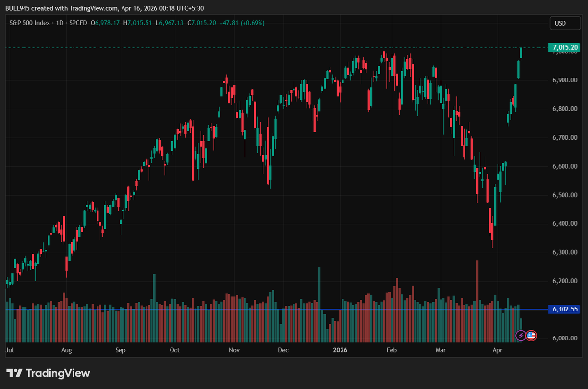Image resolution: width=588 pixels, height=389 pixels.
Task: Click the 1D interval in the legend
Action: click(61, 23)
